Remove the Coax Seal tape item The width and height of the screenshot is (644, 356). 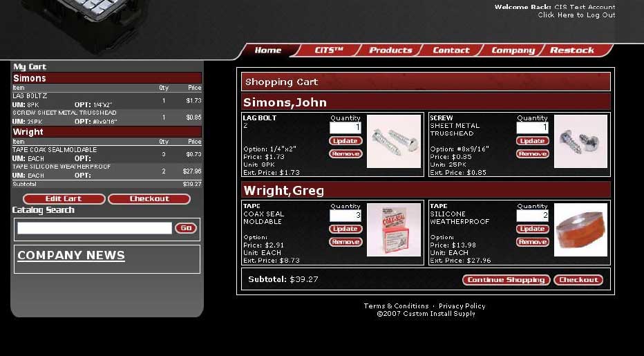click(345, 242)
